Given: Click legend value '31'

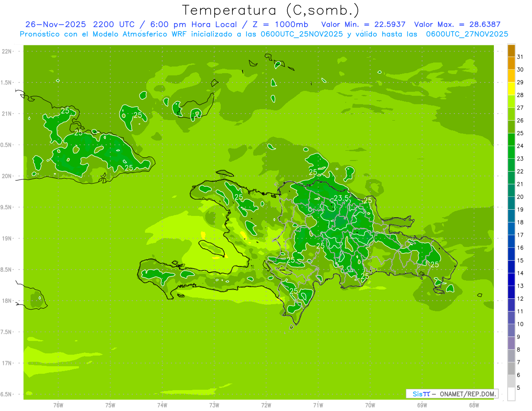Looking at the screenshot, I should [x=520, y=57].
